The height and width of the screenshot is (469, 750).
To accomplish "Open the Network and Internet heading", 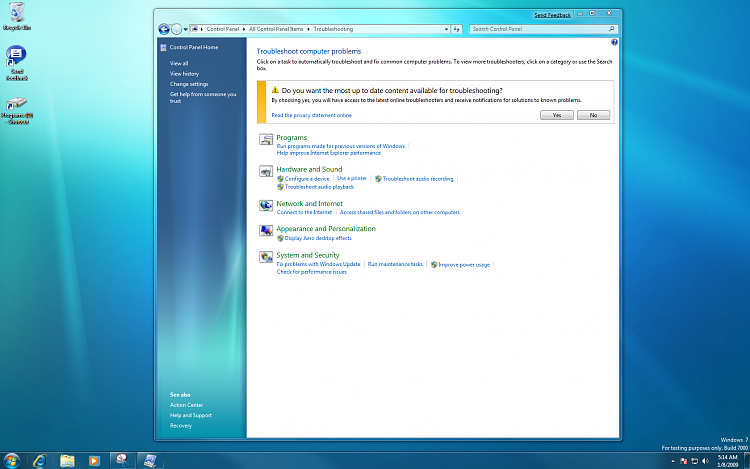I will (309, 204).
